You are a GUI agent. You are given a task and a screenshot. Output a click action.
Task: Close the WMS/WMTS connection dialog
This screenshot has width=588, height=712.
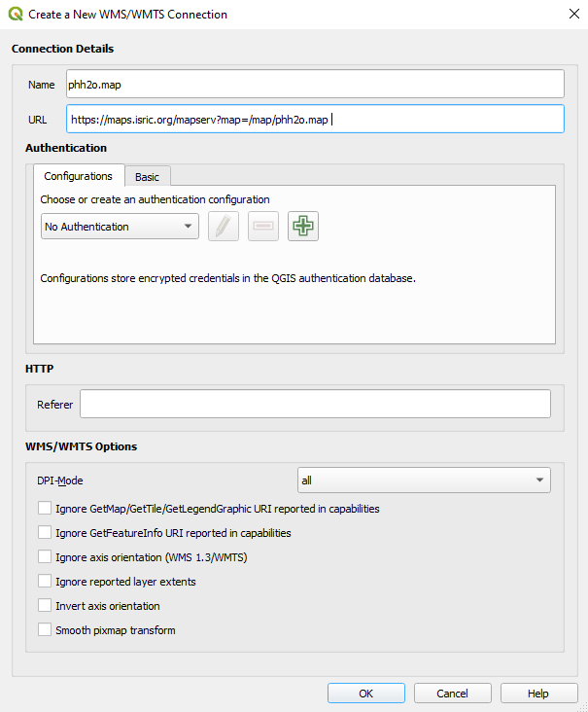click(x=569, y=14)
